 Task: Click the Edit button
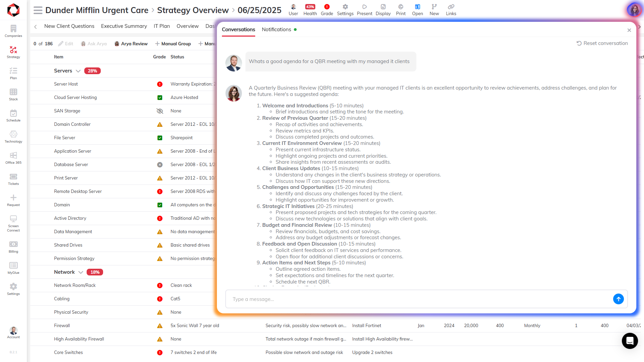(x=65, y=44)
